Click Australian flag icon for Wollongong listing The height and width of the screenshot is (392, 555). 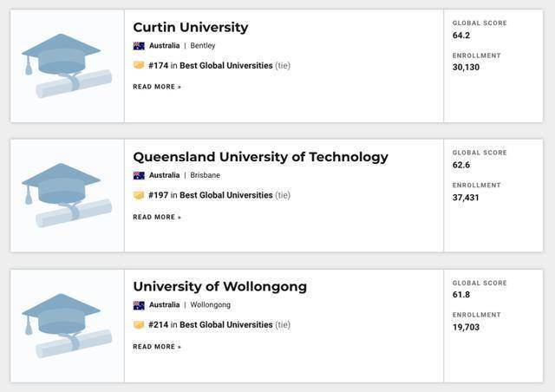(x=139, y=305)
